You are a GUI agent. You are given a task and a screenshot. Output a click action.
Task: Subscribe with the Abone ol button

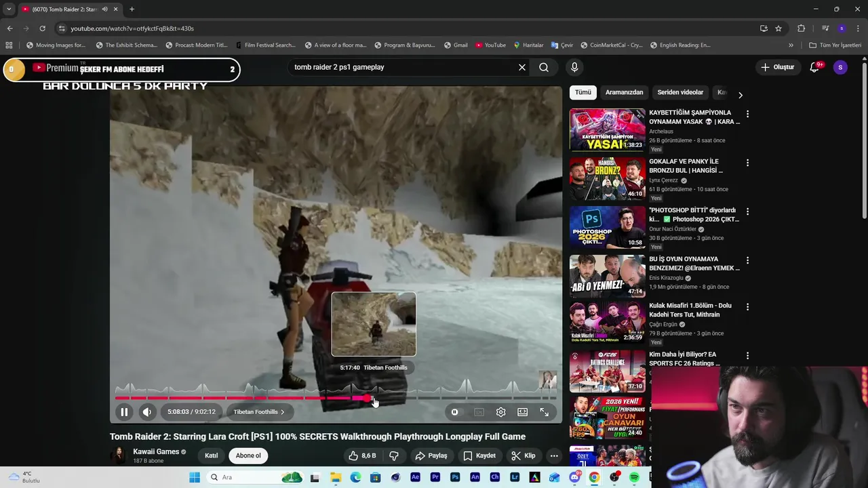point(248,455)
